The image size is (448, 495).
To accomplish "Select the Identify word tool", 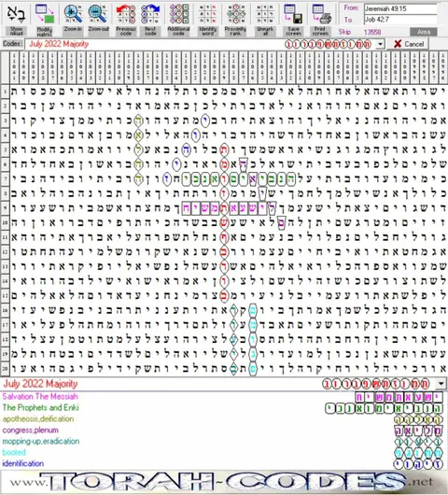I will pos(207,14).
